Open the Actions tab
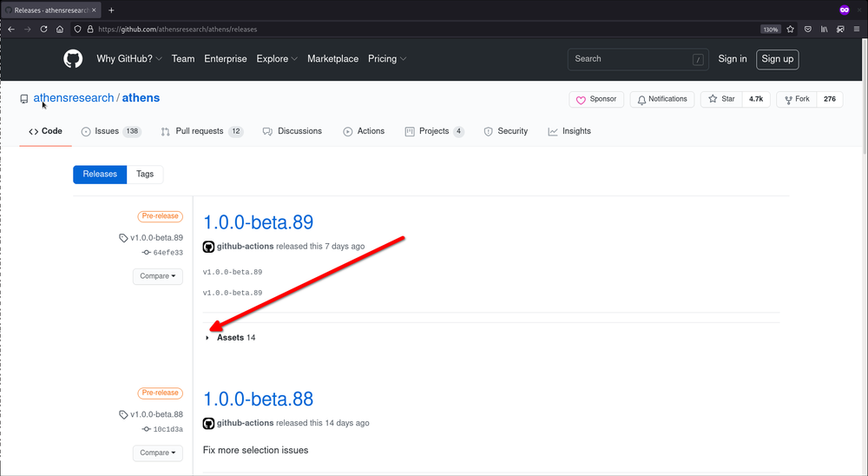This screenshot has height=476, width=868. pyautogui.click(x=364, y=131)
